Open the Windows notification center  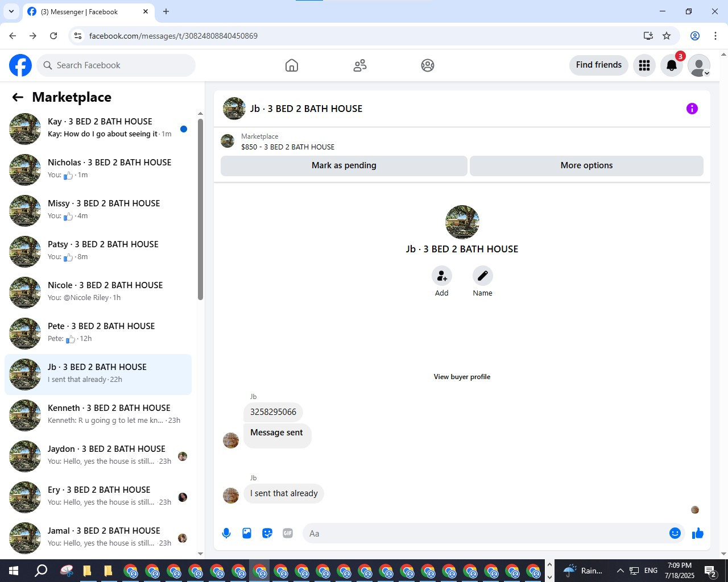coord(710,571)
